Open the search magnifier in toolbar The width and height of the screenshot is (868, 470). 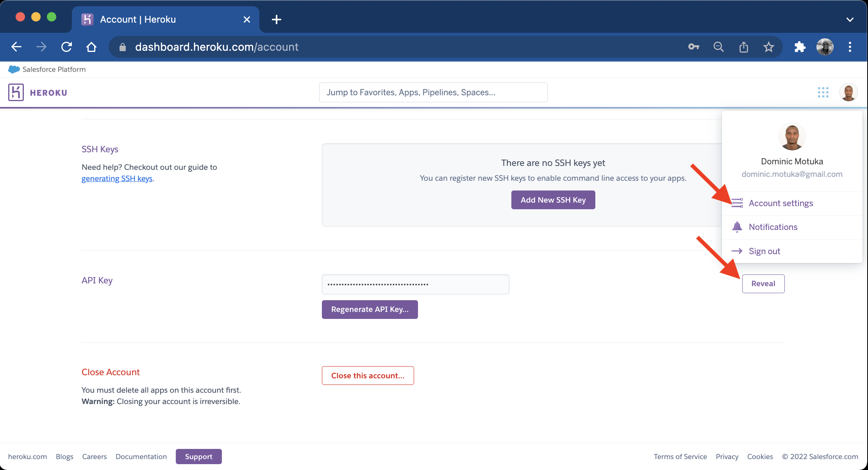click(718, 46)
